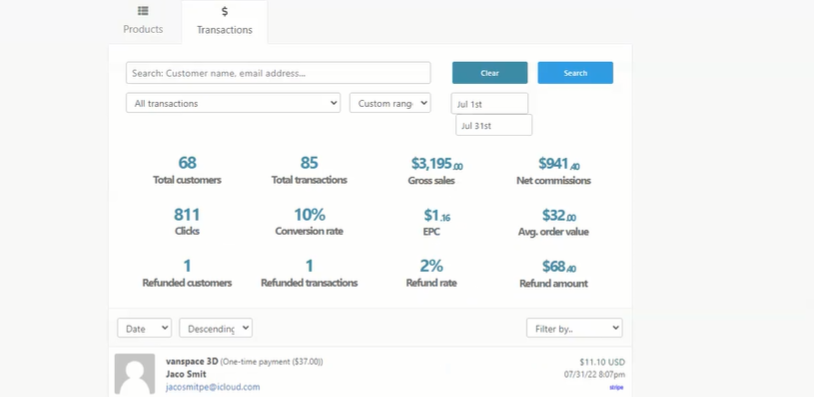814x397 pixels.
Task: Click the $3,195 Gross sales figure
Action: coord(437,163)
